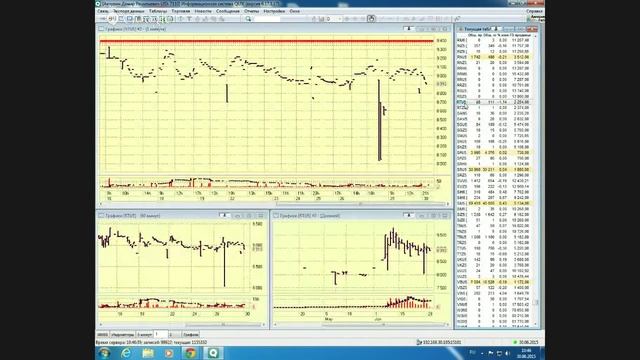640x360 pixels.
Task: Select the yellow-highlighted VBU5 row in the table
Action: tap(494, 282)
